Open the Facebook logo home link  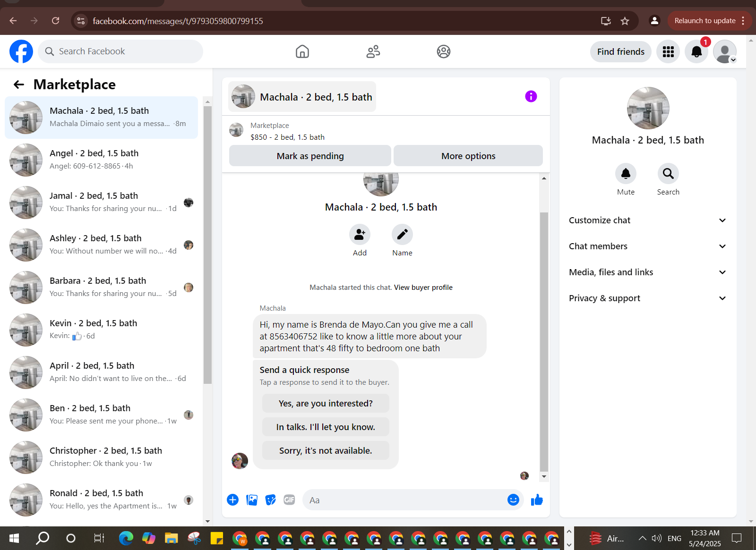pyautogui.click(x=21, y=51)
